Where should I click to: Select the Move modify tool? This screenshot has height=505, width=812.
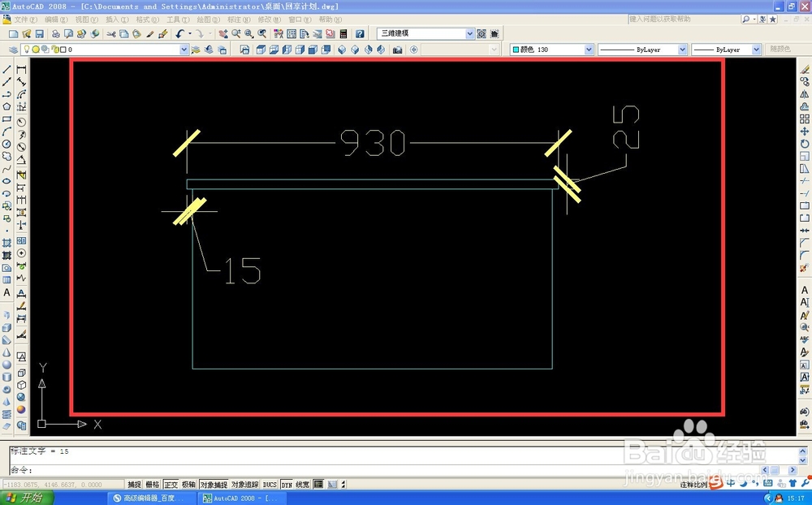coord(804,132)
